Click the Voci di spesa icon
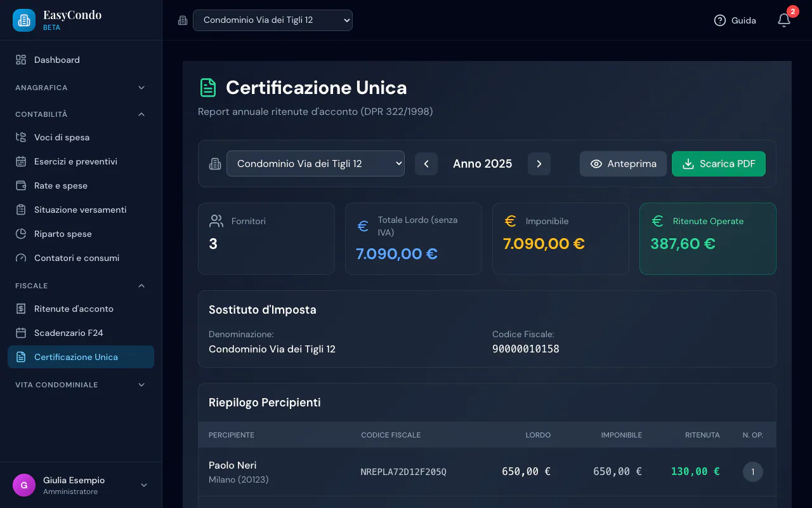This screenshot has width=812, height=508. (x=21, y=137)
